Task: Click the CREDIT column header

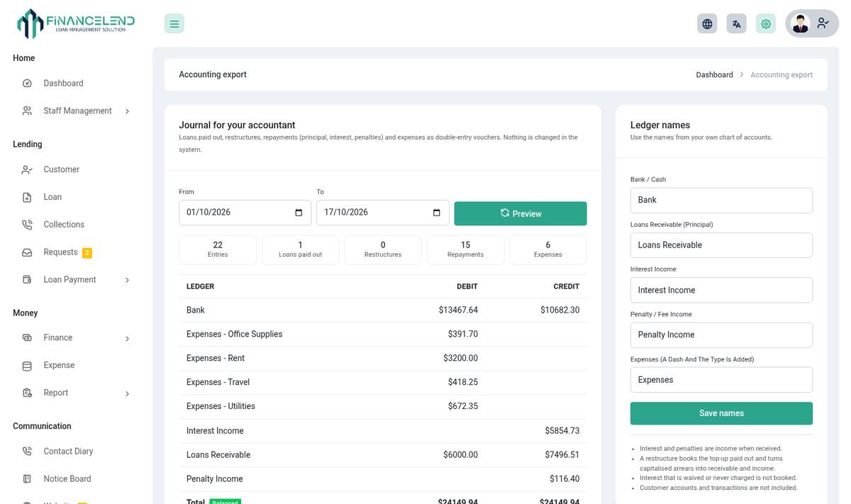Action: pos(567,286)
